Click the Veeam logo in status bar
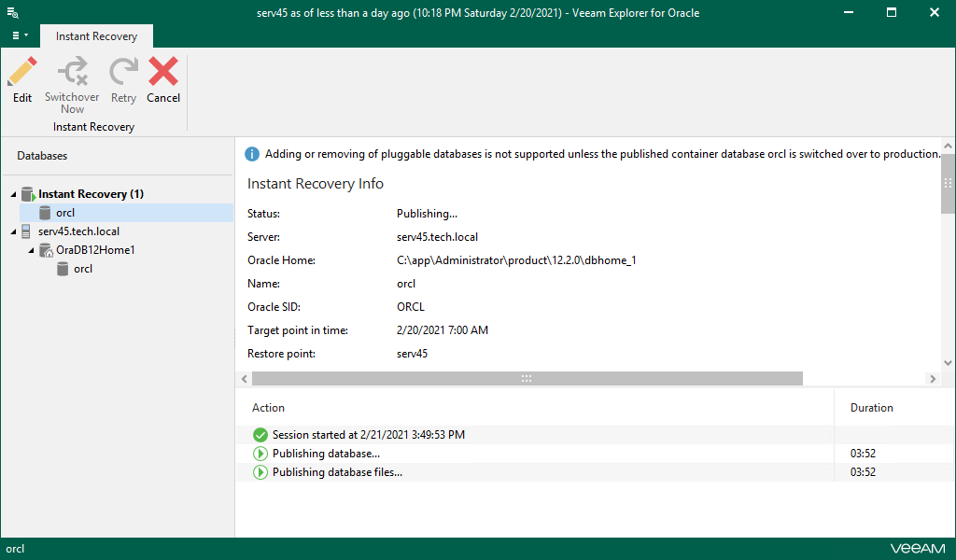 pos(918,549)
